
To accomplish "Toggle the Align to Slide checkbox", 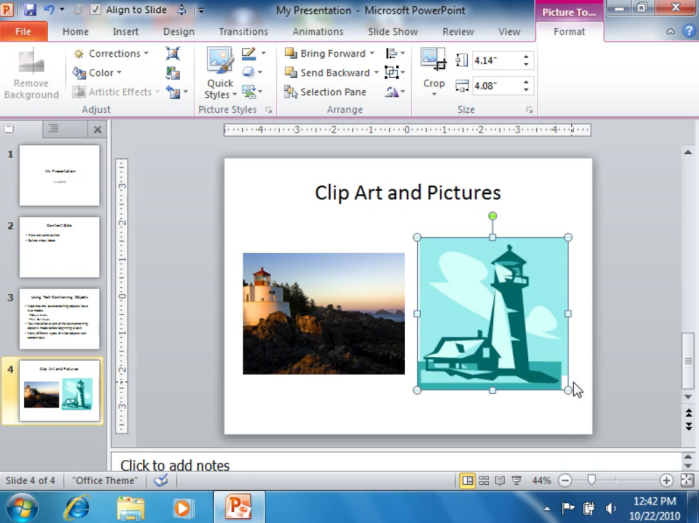I will point(95,9).
